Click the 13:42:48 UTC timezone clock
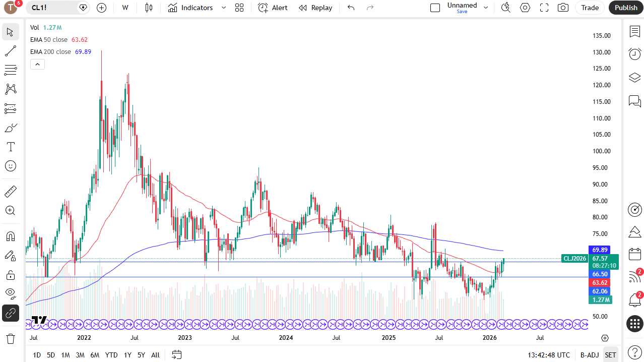 pyautogui.click(x=549, y=355)
